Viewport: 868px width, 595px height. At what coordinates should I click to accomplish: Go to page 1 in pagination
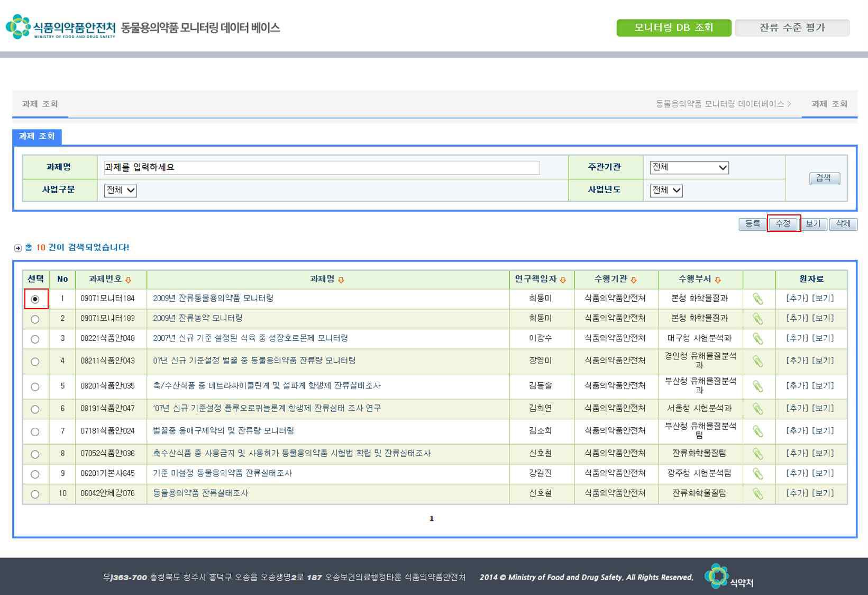coord(432,519)
